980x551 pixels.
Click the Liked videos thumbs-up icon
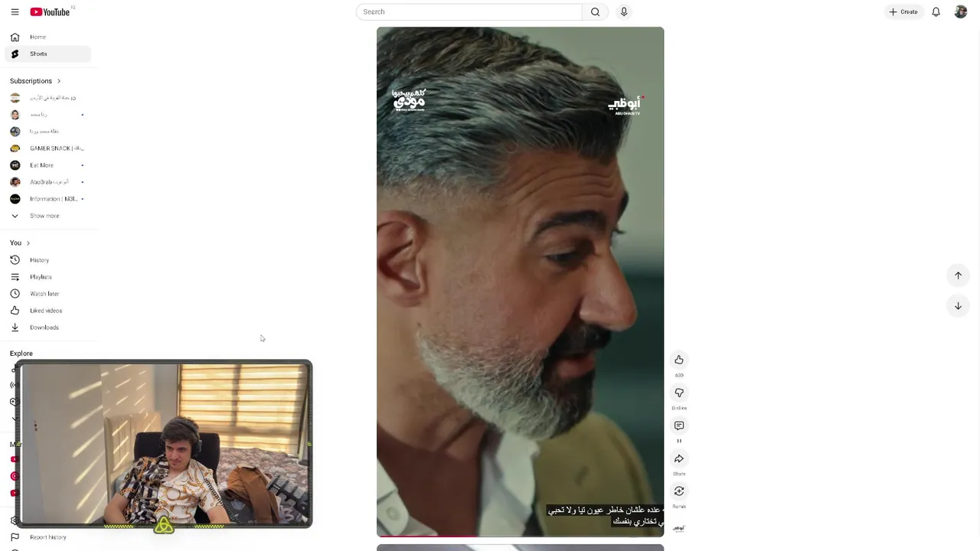[x=15, y=310]
